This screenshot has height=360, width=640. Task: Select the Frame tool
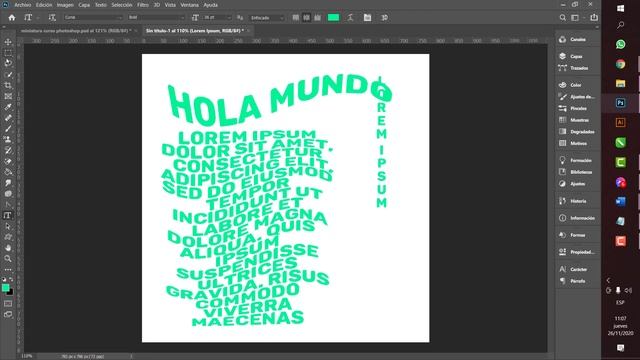(x=8, y=96)
